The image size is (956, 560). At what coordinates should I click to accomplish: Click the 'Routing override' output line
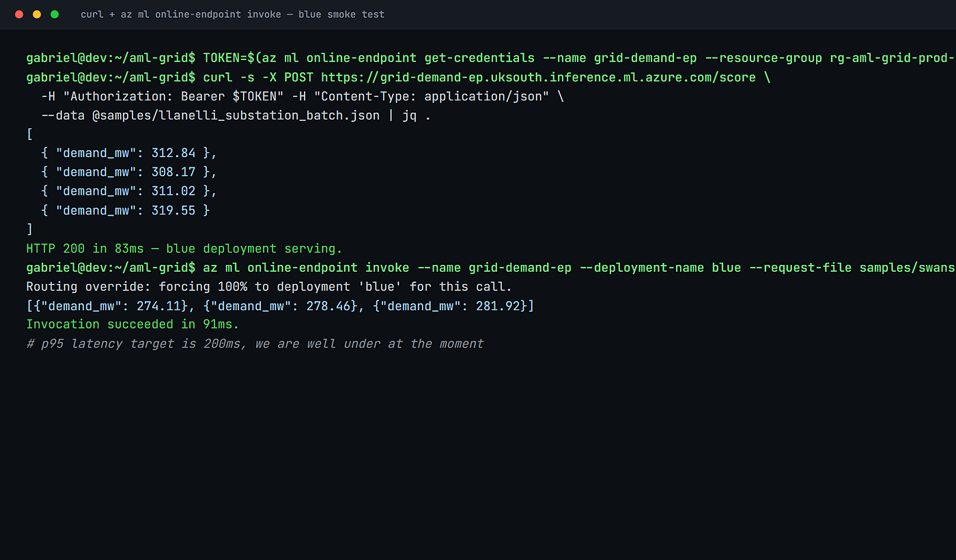[x=269, y=286]
